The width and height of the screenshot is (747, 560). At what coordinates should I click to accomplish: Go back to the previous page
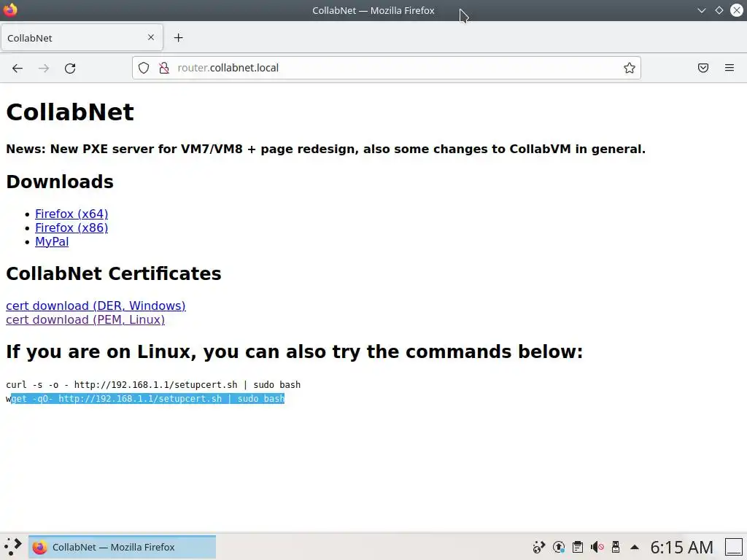pos(18,68)
